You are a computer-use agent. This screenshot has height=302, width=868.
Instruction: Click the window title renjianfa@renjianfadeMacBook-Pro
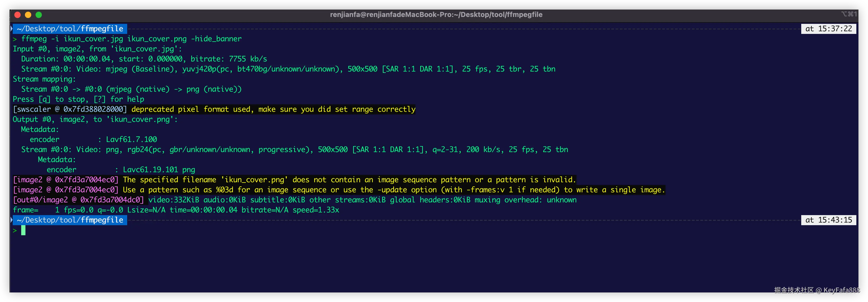[x=436, y=15]
